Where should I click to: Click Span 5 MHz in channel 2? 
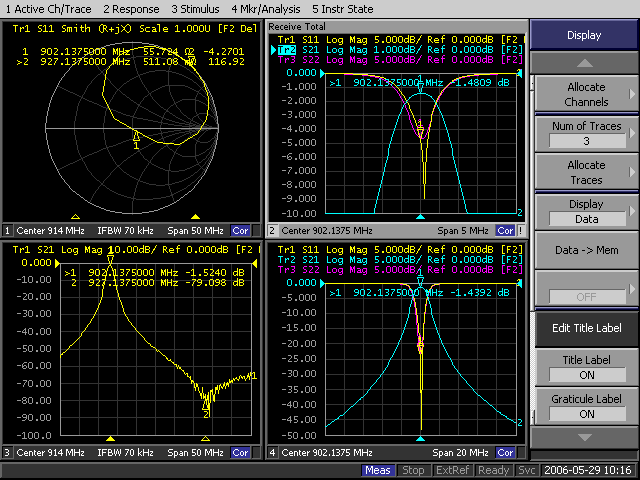click(x=463, y=231)
